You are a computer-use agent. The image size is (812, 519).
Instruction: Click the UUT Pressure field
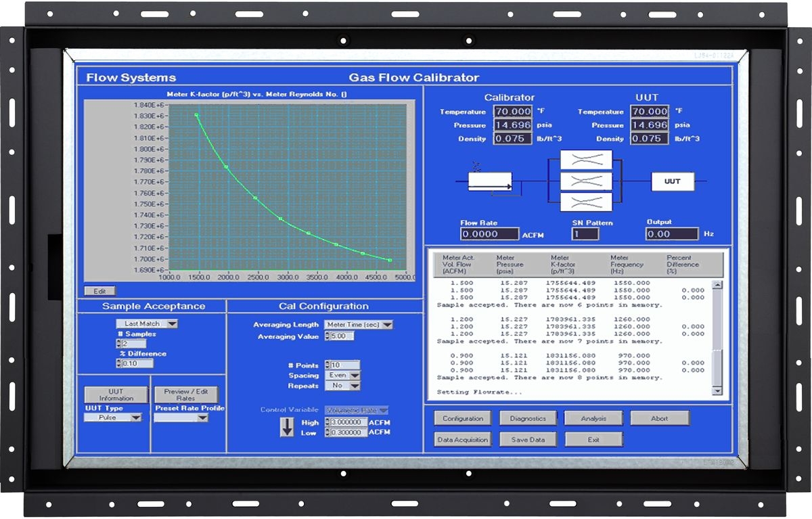pyautogui.click(x=650, y=125)
